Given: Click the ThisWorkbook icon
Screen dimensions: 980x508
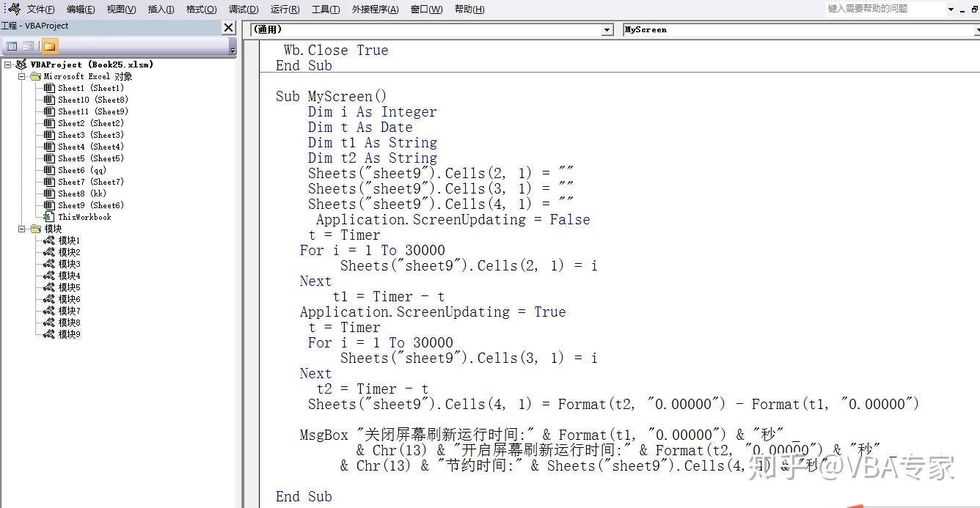Looking at the screenshot, I should [49, 217].
